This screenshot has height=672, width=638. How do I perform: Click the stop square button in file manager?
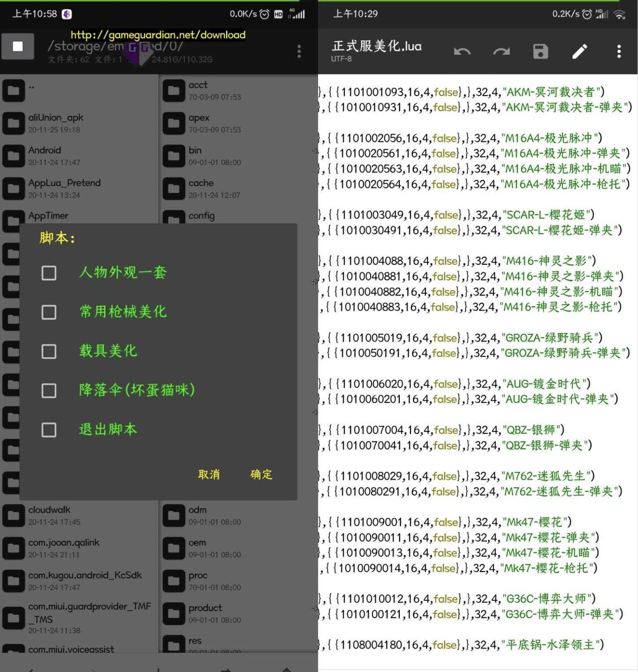coord(17,46)
